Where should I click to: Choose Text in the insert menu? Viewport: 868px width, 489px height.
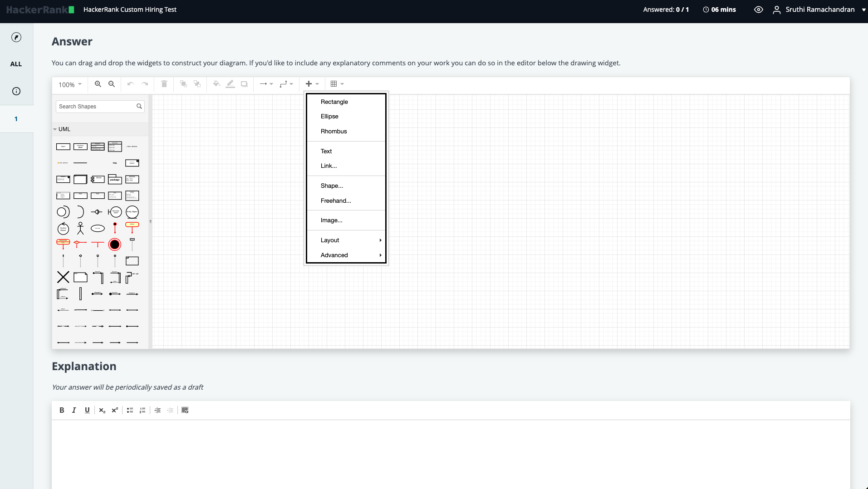click(346, 151)
